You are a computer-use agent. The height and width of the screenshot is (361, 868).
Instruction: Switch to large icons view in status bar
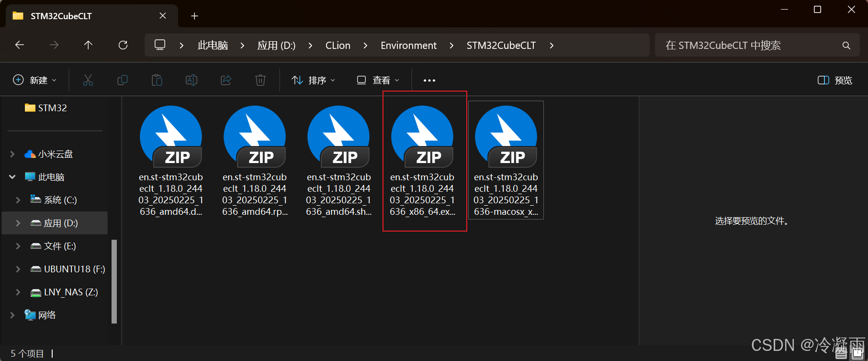[857, 354]
